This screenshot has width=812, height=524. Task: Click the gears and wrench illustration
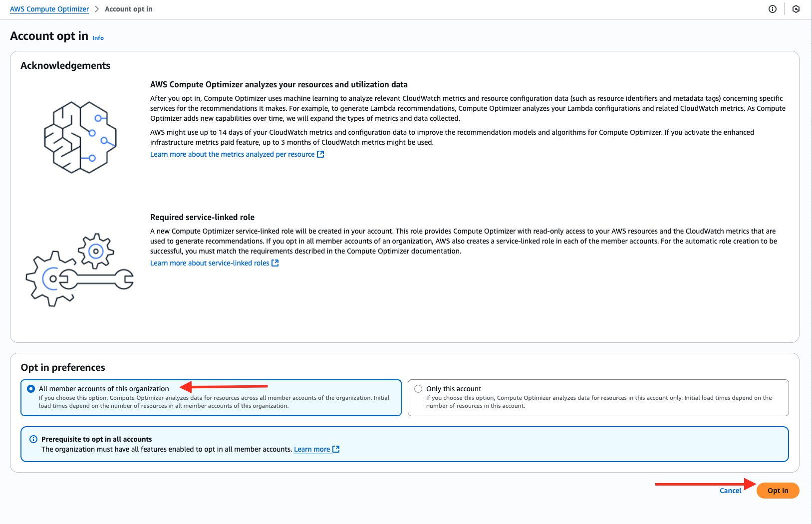[80, 269]
